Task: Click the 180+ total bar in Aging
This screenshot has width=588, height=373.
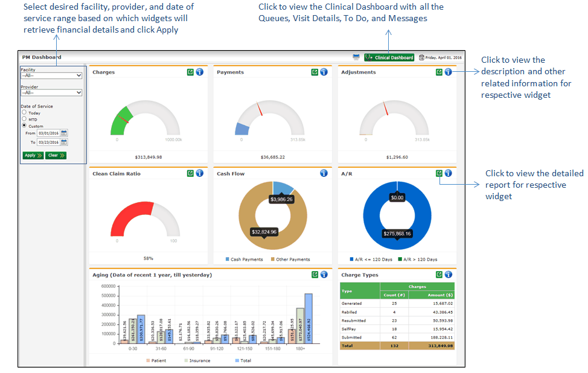Action: [x=308, y=318]
